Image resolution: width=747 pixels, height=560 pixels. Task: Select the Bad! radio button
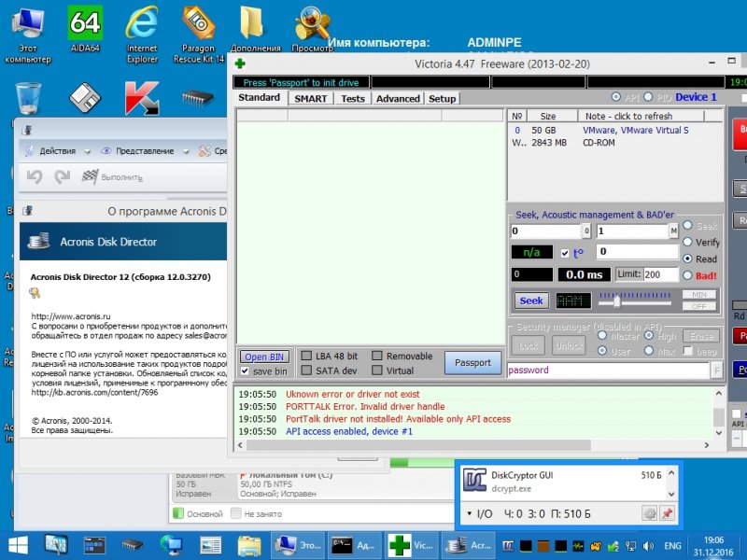tap(687, 275)
